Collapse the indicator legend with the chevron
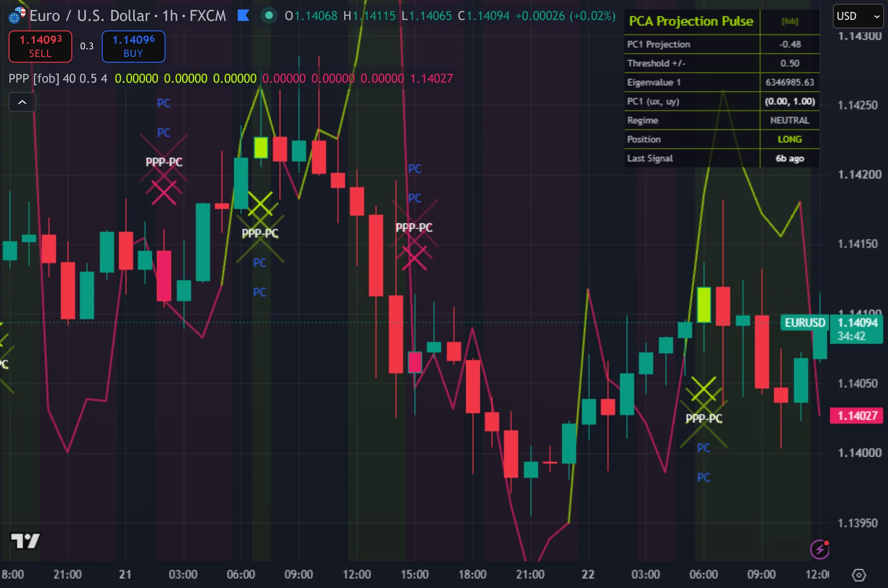 pyautogui.click(x=22, y=102)
